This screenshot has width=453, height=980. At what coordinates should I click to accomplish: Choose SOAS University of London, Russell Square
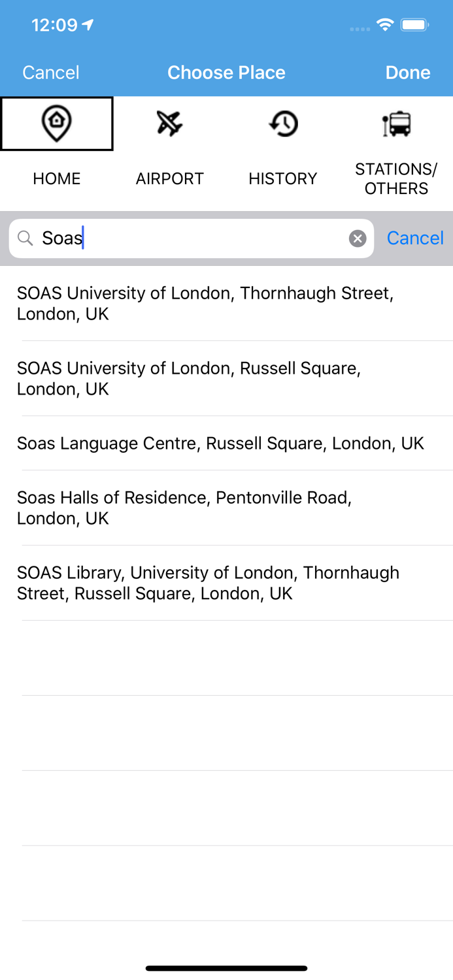[x=189, y=378]
